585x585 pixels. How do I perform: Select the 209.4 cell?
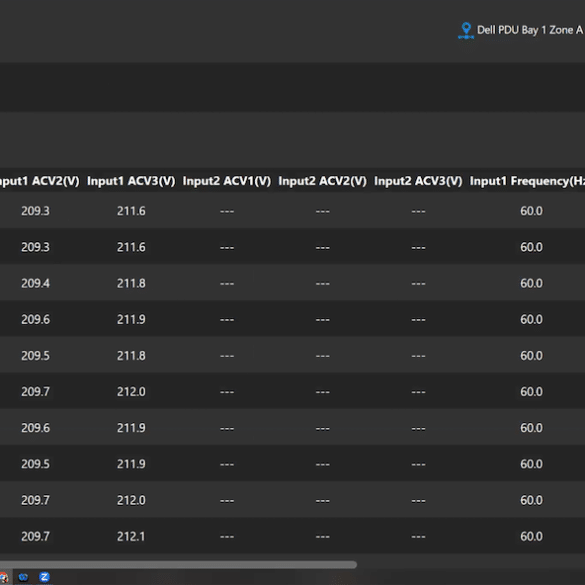[x=35, y=284]
